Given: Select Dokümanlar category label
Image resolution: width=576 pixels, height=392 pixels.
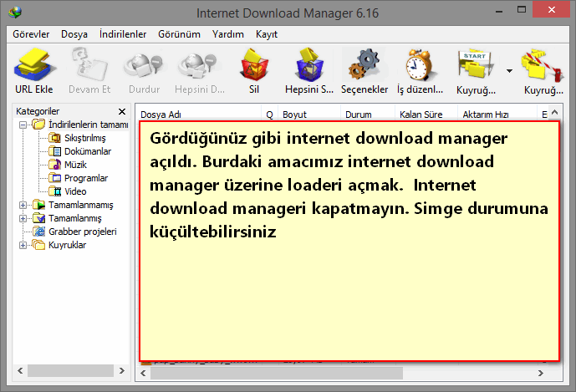Looking at the screenshot, I should [x=88, y=151].
